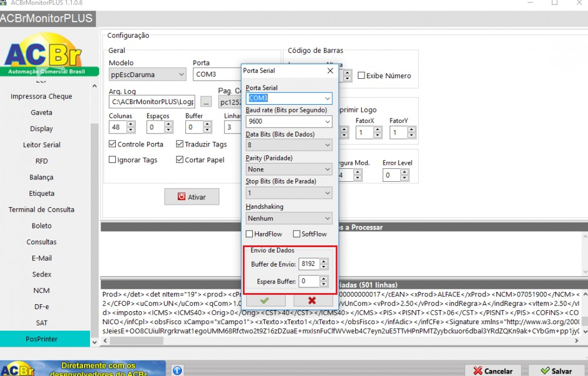Decrease Colunas value with down arrow
The image size is (588, 376).
131,130
